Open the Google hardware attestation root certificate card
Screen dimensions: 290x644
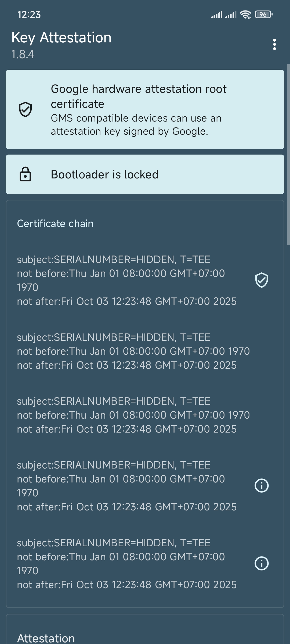pyautogui.click(x=145, y=109)
